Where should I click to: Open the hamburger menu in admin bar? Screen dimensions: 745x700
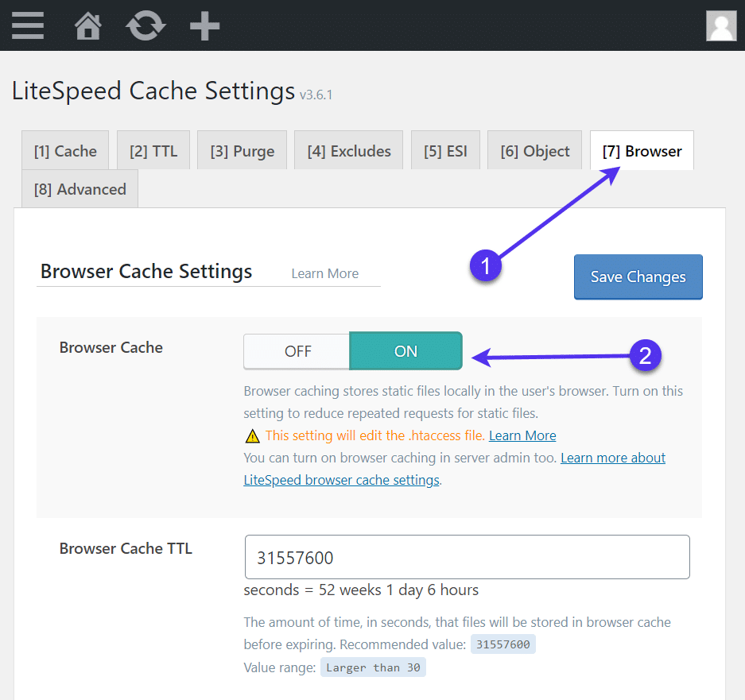(27, 25)
